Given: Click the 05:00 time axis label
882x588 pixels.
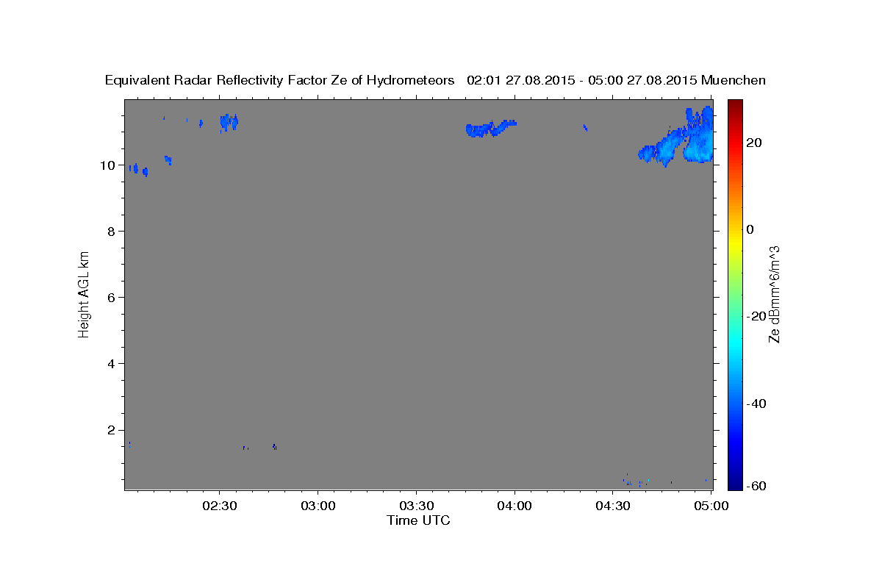Looking at the screenshot, I should coord(711,506).
